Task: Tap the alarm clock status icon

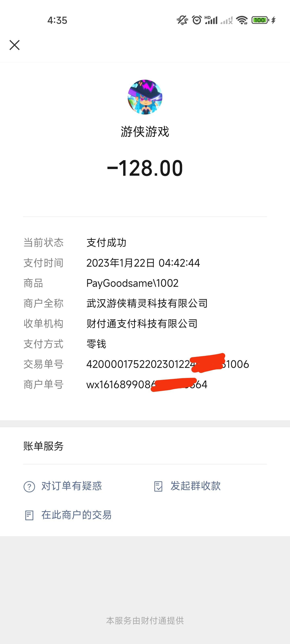Action: coord(197,20)
